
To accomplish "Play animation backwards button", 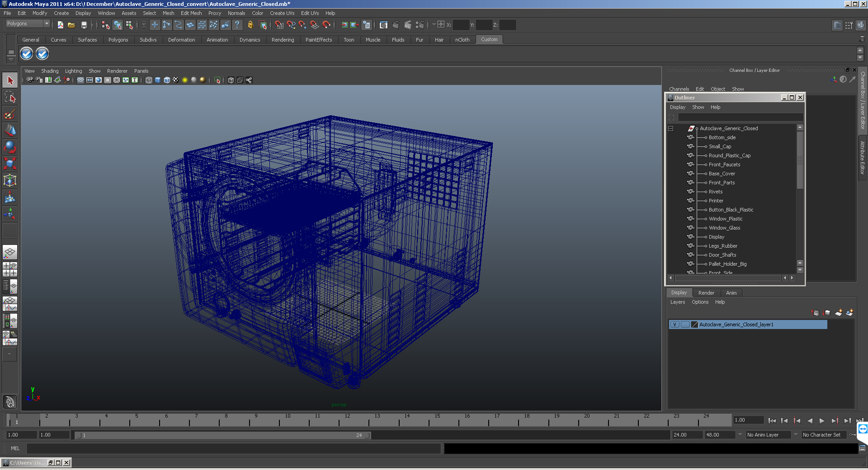I will 810,421.
